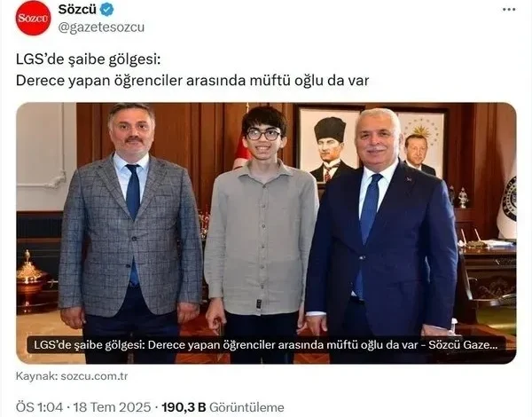Follow the source link sozcu.com.tr
The image size is (532, 417).
point(94,376)
